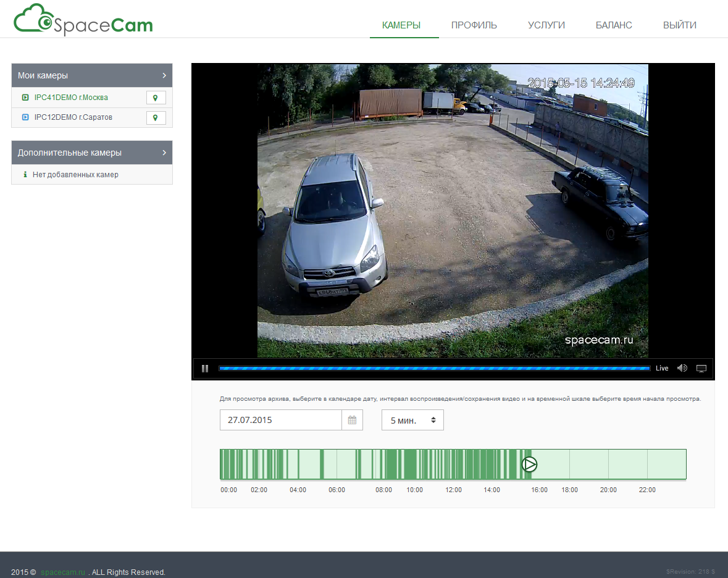Click the 04:00 timeline label

(298, 490)
